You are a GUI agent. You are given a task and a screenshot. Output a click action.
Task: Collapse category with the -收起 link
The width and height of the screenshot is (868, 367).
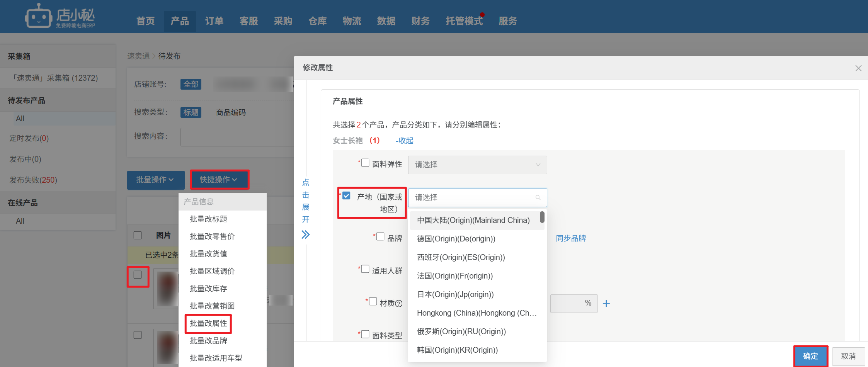click(x=404, y=141)
